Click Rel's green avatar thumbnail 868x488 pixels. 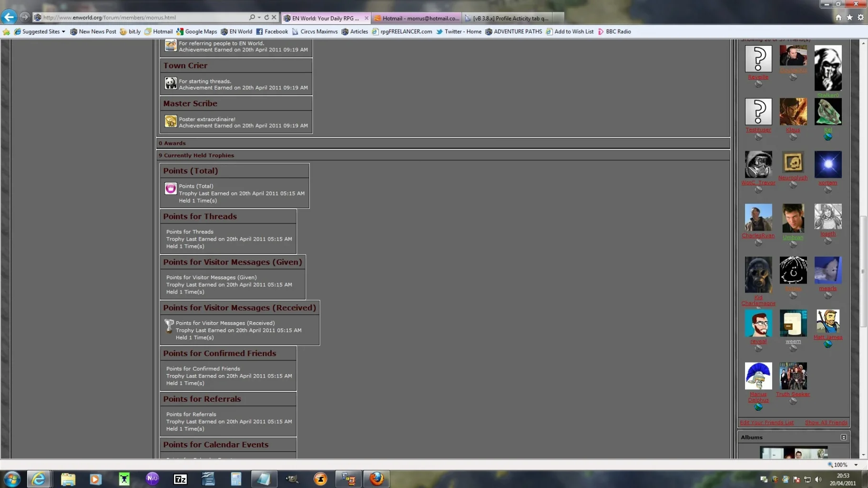click(828, 112)
